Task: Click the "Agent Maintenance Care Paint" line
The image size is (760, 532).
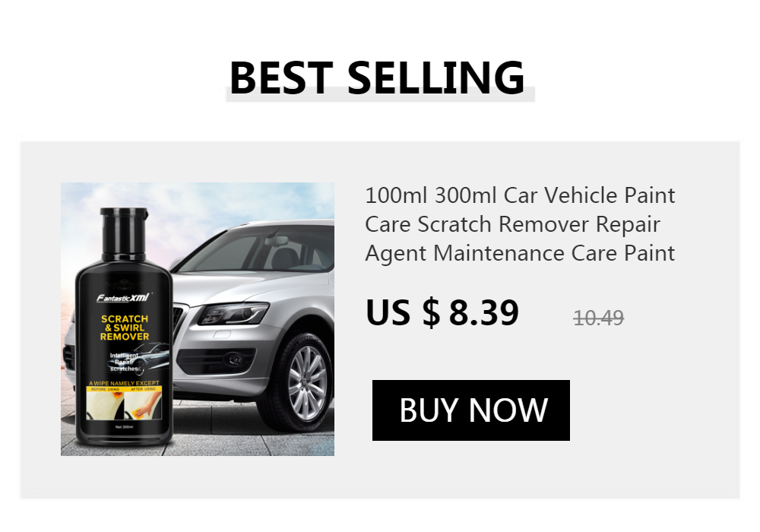Action: pos(520,253)
